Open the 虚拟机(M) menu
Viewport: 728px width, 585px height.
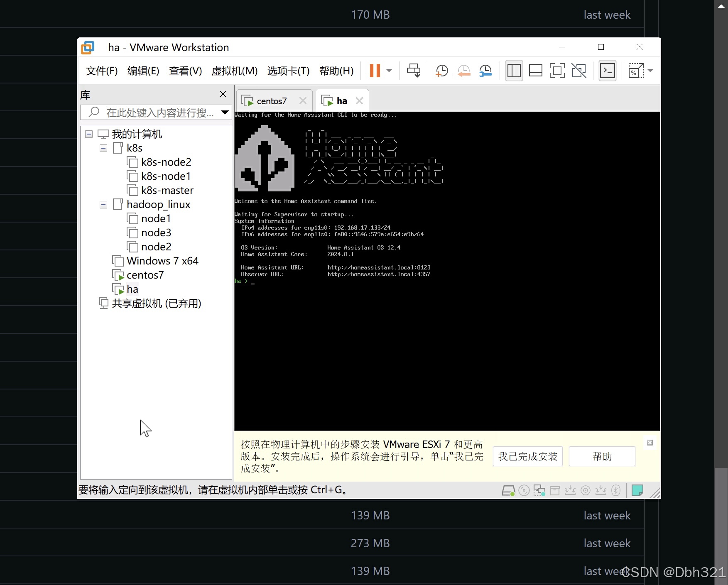coord(235,71)
